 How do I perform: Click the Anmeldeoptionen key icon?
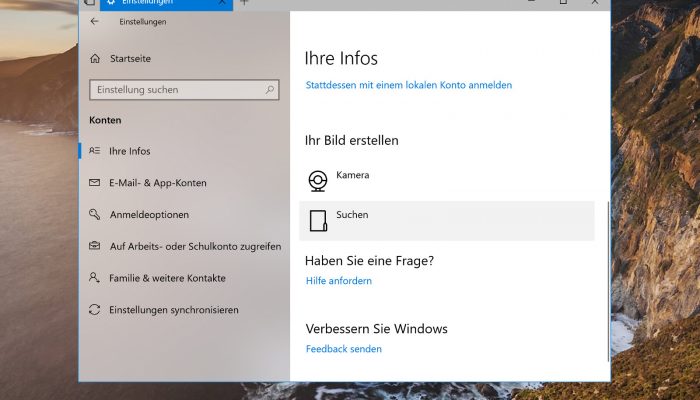click(94, 214)
